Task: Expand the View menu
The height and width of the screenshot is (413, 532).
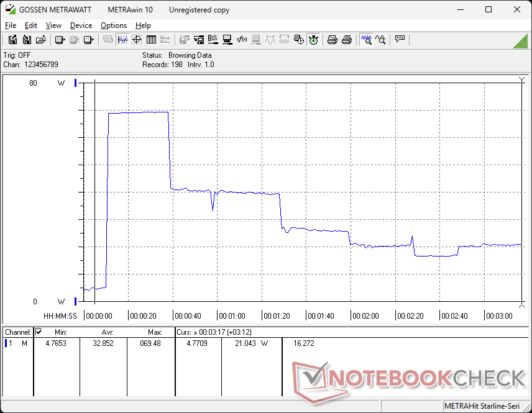Action: coord(53,25)
